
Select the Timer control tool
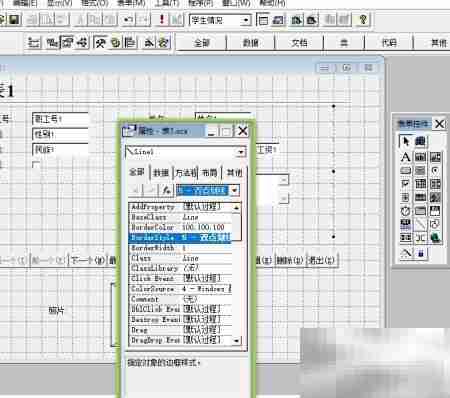click(406, 211)
